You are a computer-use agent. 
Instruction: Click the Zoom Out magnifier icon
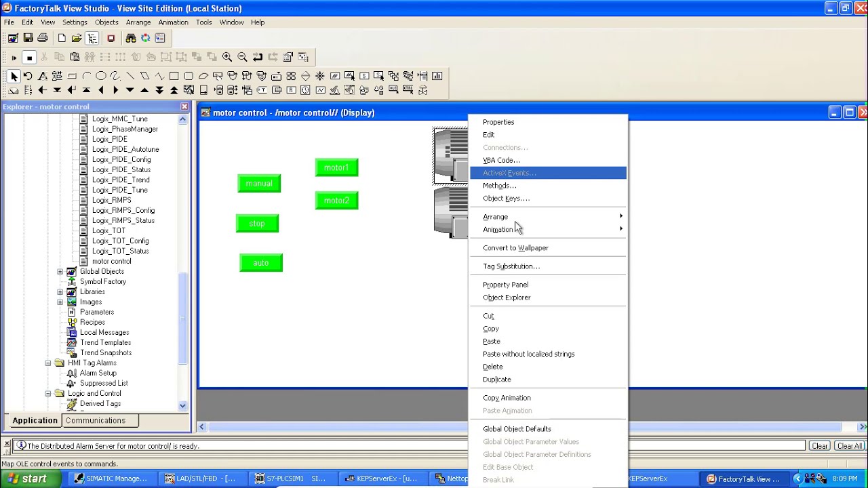pyautogui.click(x=242, y=57)
